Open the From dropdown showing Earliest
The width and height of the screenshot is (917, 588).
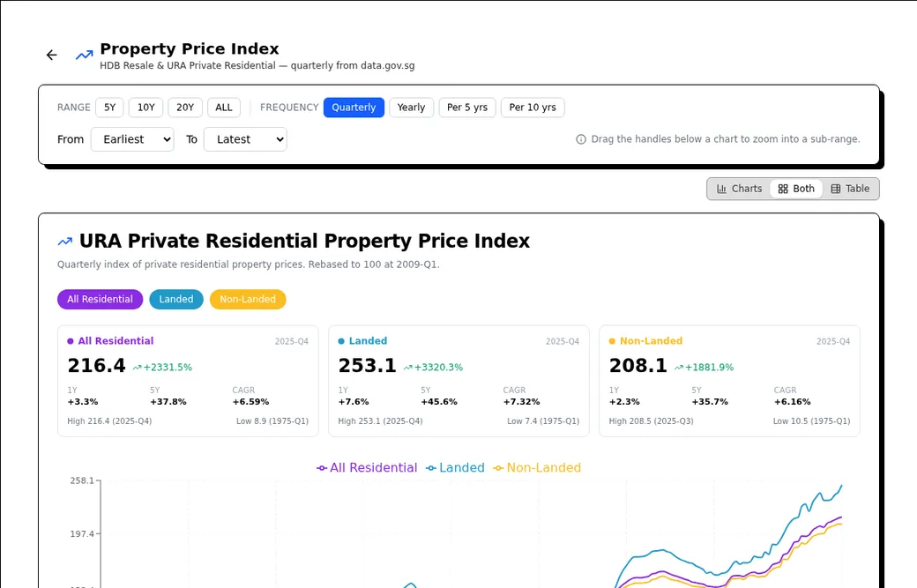(132, 139)
